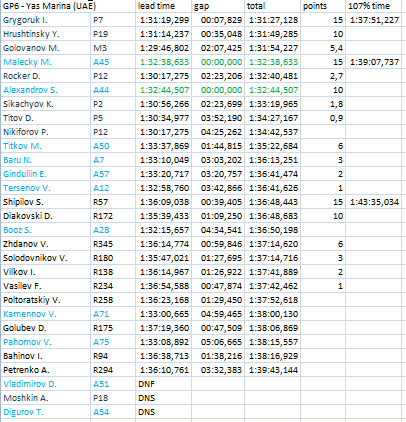Click the Kamennov V. name cell
Screen dimensions: 406x422
(45, 314)
